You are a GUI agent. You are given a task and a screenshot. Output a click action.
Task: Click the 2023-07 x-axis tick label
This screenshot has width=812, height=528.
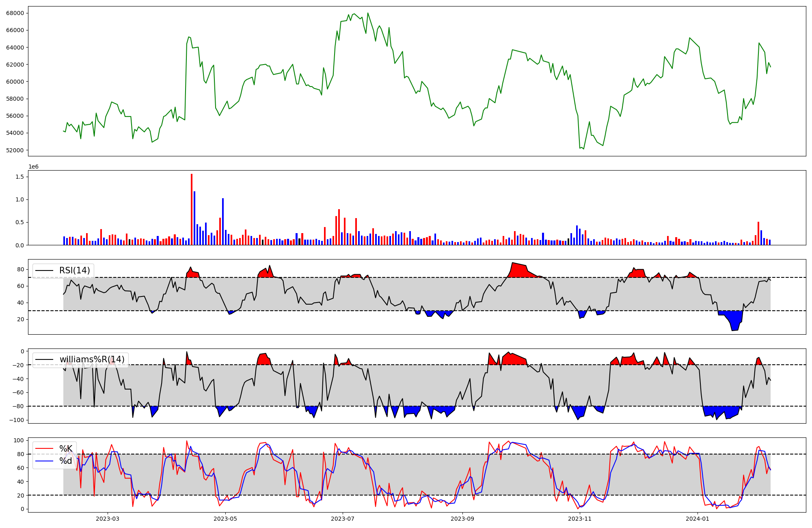click(x=343, y=519)
